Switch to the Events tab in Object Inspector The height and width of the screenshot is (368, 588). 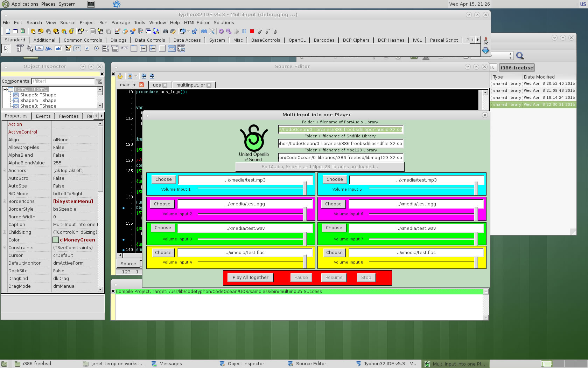click(43, 116)
